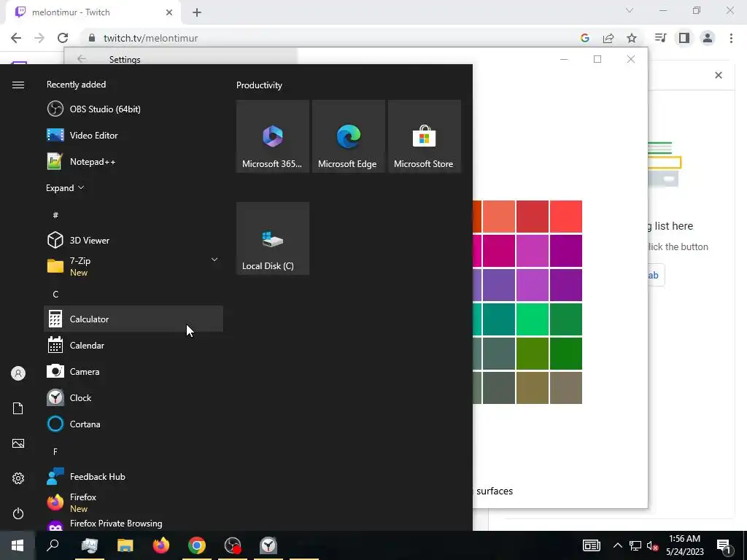Toggle the Start menu hamburger button

click(18, 85)
